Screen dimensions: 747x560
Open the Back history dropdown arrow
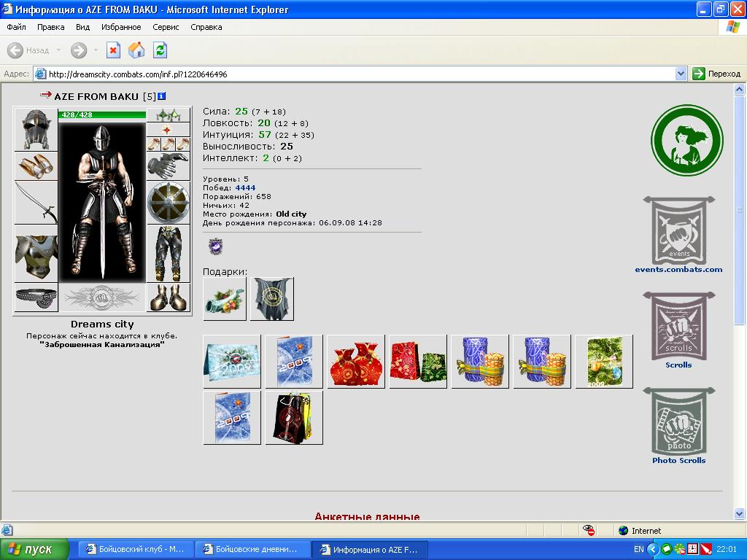click(x=58, y=50)
